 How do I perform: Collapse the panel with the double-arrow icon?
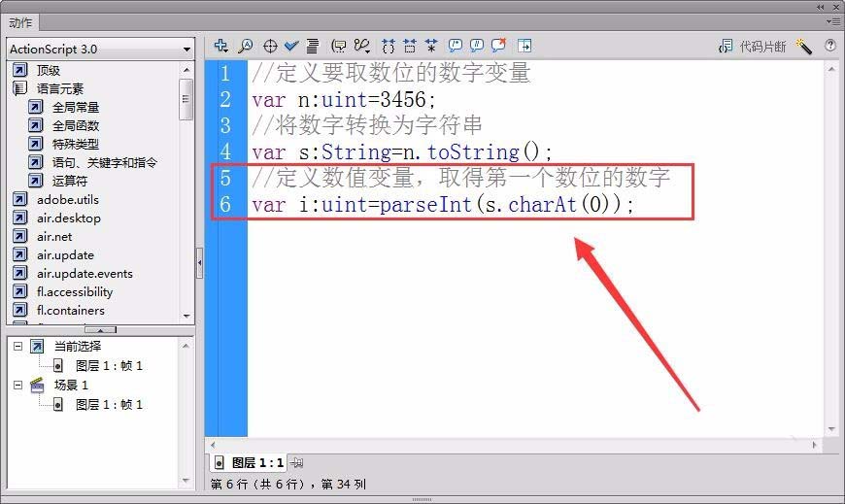point(820,7)
